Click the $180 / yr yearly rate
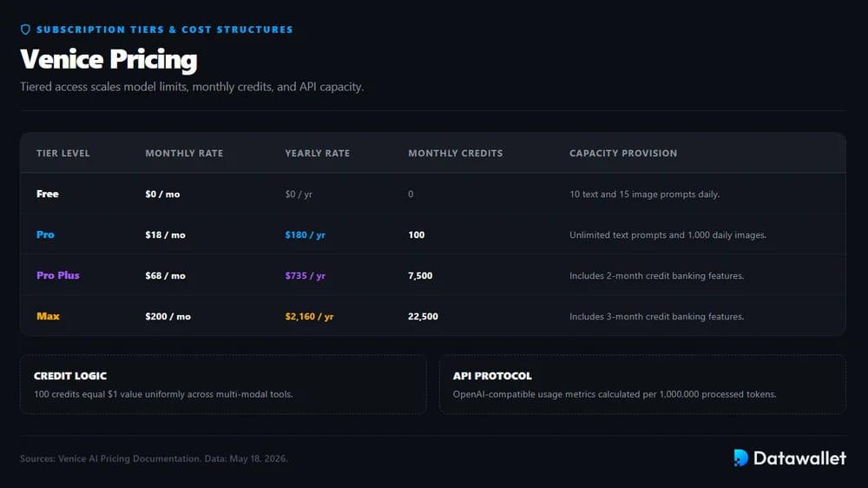Viewport: 868px width, 488px height. (305, 234)
